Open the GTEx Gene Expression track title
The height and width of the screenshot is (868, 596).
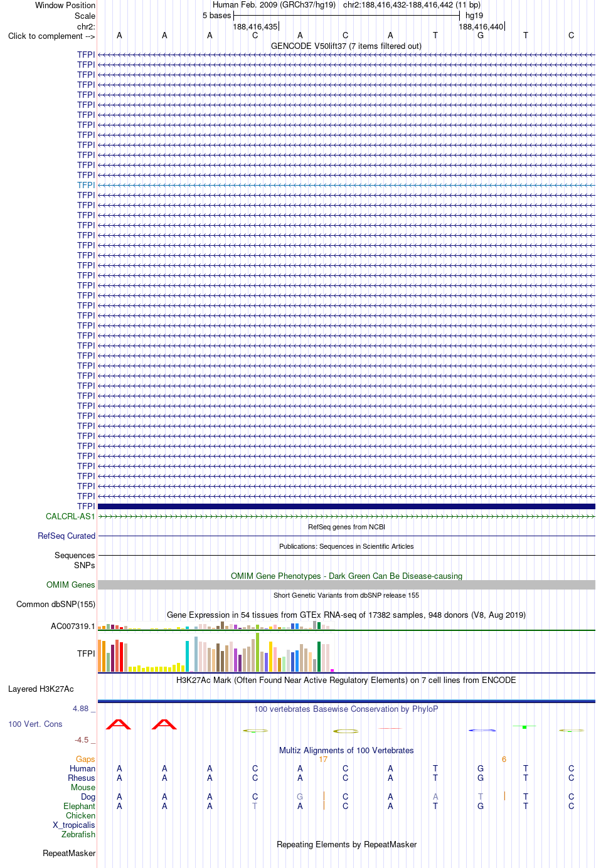tap(346, 615)
